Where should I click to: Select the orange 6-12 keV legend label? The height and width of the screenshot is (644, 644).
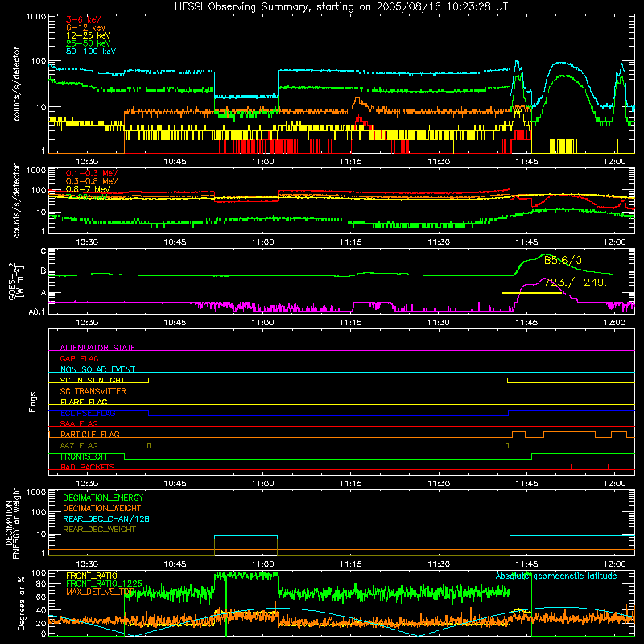(86, 27)
